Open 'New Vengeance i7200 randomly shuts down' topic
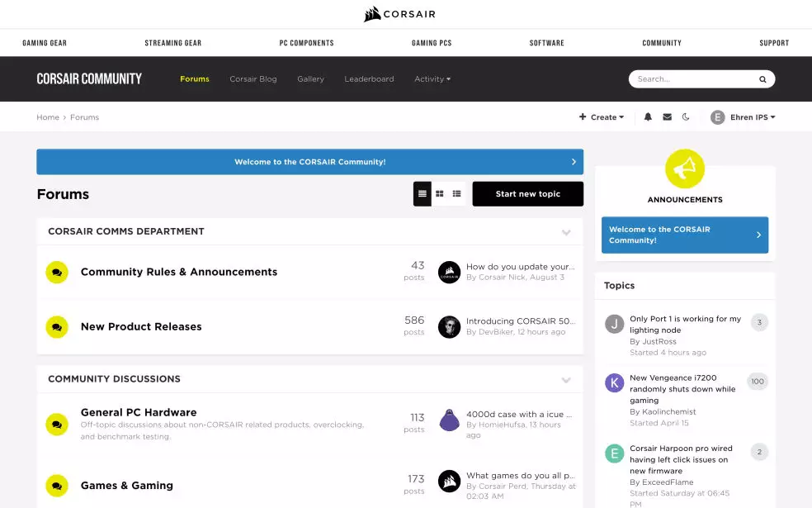812x508 pixels. pyautogui.click(x=682, y=389)
